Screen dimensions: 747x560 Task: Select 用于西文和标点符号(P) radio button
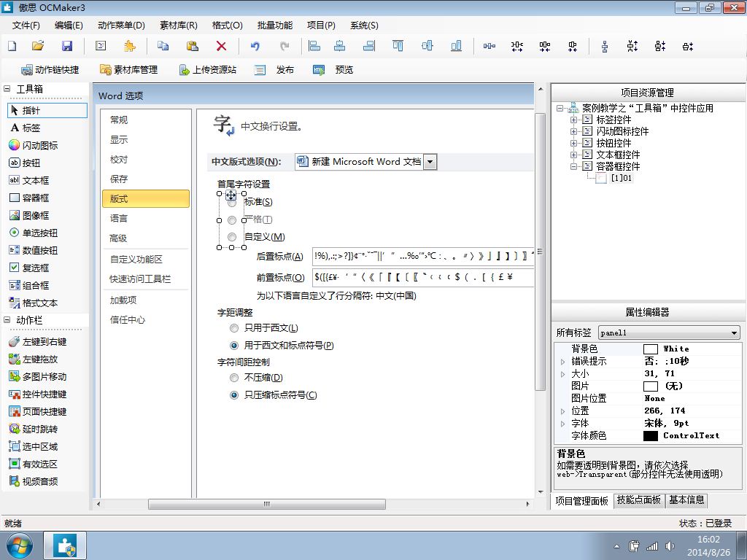point(234,345)
